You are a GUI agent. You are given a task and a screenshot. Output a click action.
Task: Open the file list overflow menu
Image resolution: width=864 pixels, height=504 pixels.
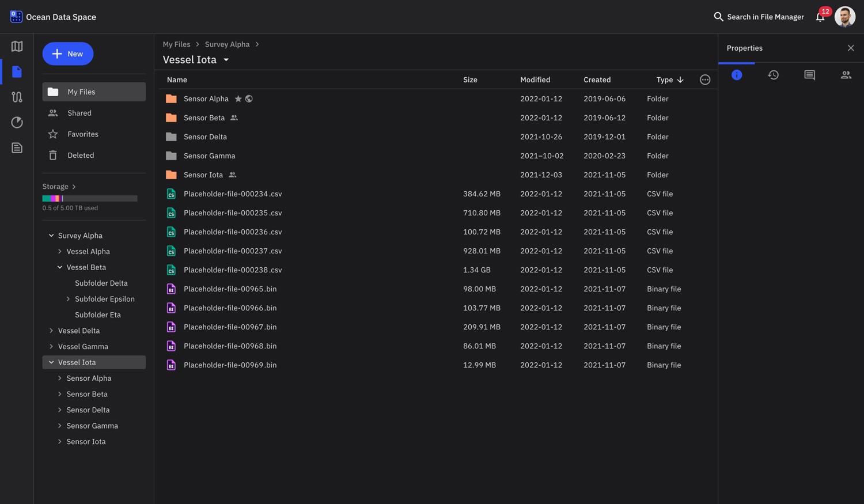(x=705, y=79)
